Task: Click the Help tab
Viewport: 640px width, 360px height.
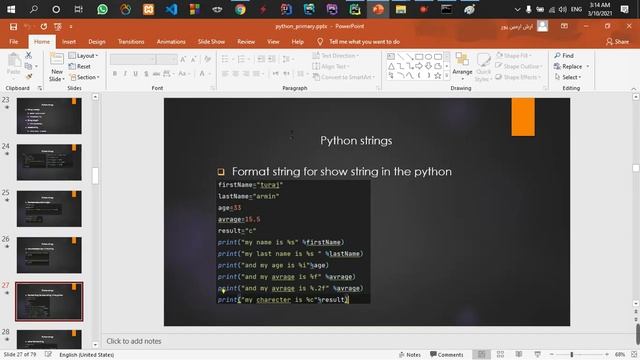Action: click(298, 42)
